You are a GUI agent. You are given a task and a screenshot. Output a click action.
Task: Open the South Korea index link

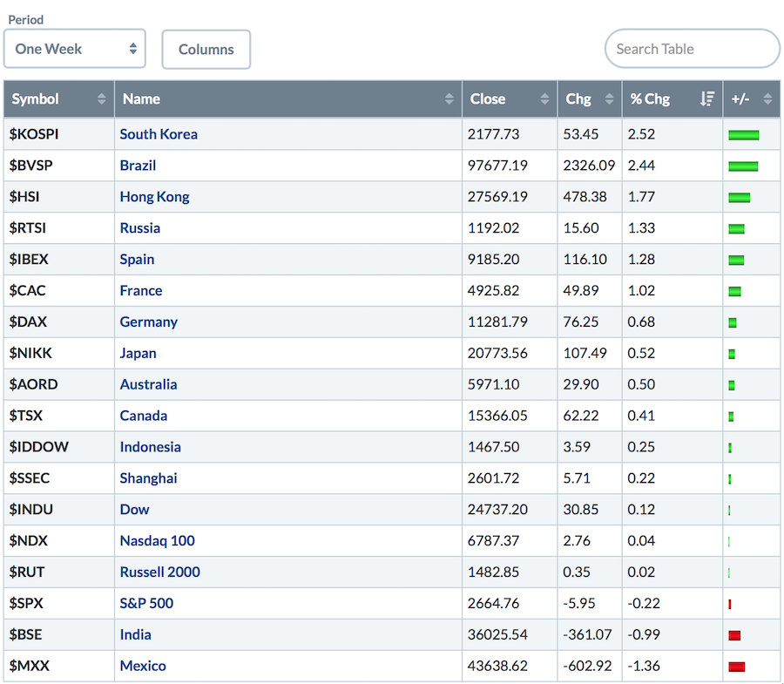click(159, 134)
